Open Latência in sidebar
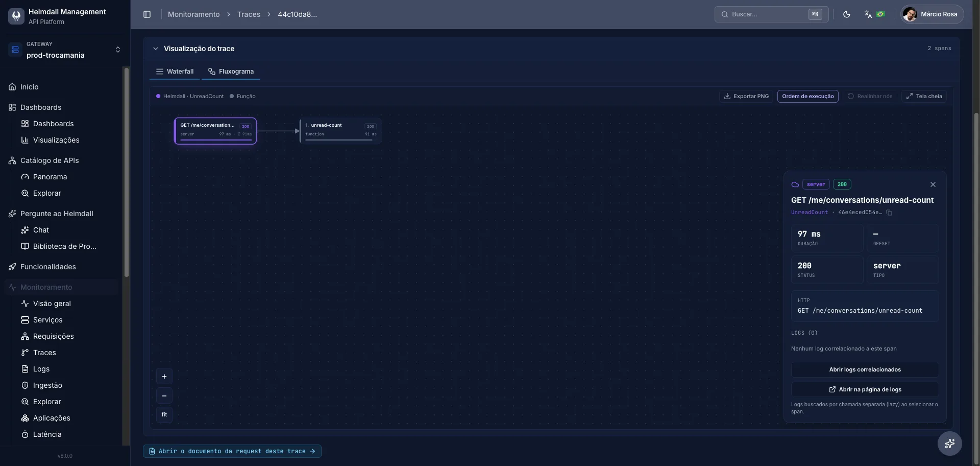 [66, 434]
